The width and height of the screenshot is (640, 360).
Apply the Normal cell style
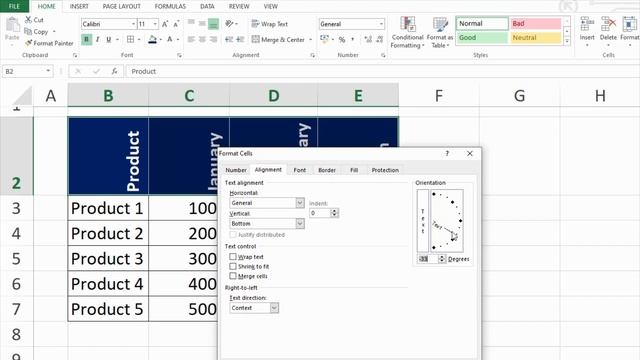pyautogui.click(x=482, y=24)
